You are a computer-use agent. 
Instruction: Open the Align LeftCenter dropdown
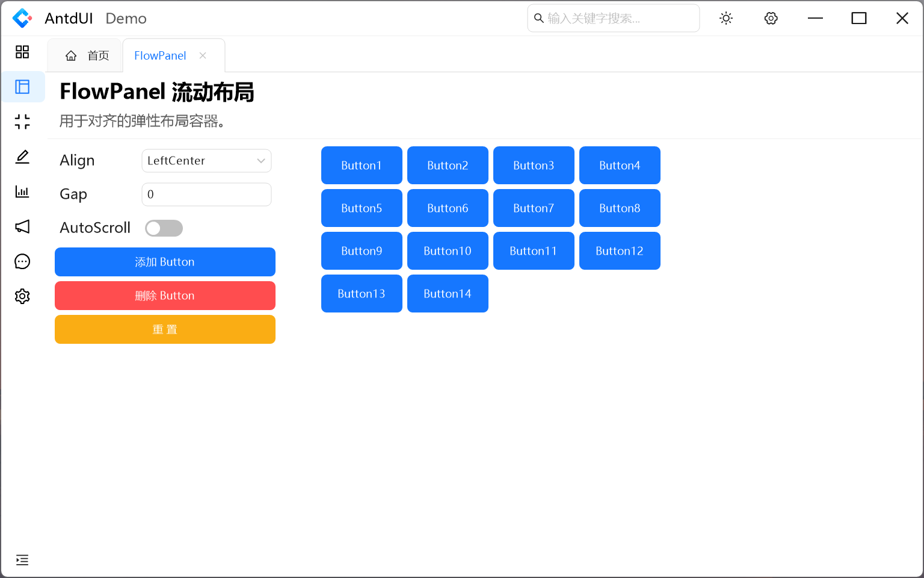206,161
